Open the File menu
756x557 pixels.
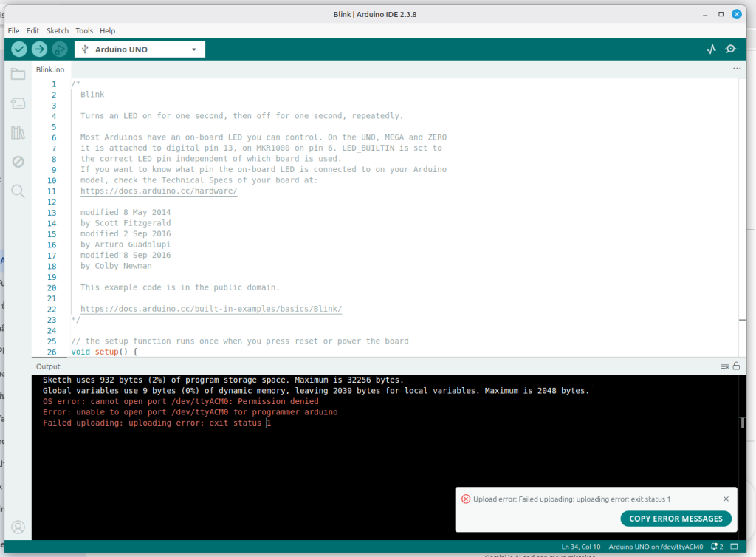(13, 30)
